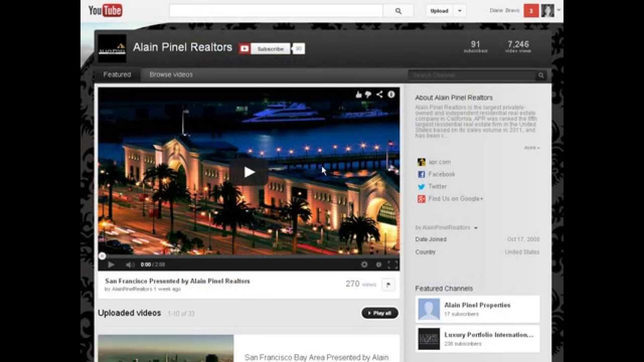The image size is (644, 362).
Task: Play the video with center play button
Action: click(x=249, y=172)
